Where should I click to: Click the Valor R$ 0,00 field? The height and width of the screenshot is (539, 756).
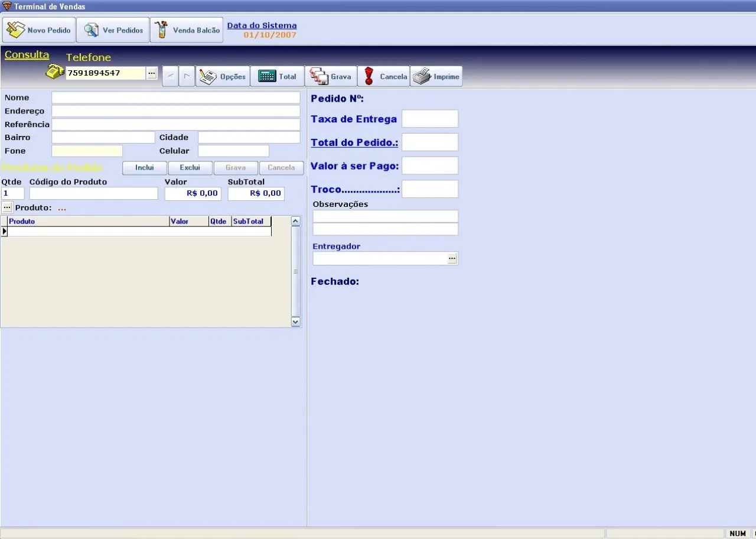point(193,193)
